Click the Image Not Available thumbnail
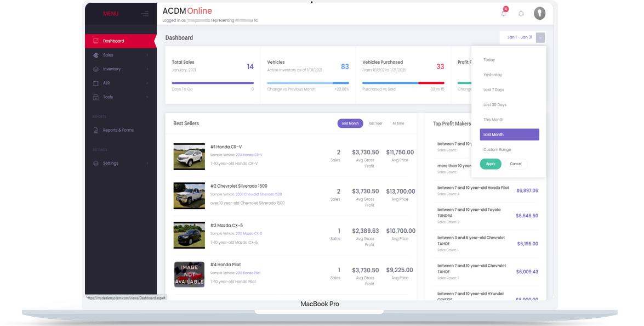The width and height of the screenshot is (644, 326). 189,274
